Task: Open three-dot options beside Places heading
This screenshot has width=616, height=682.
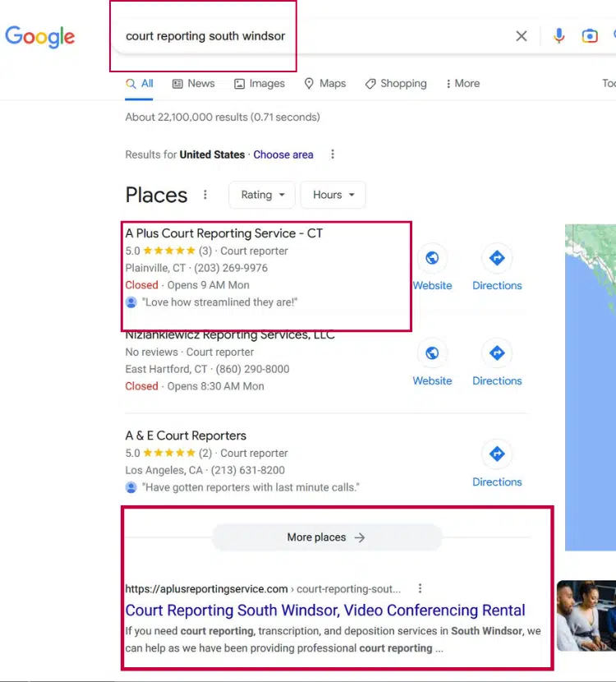Action: click(x=205, y=195)
